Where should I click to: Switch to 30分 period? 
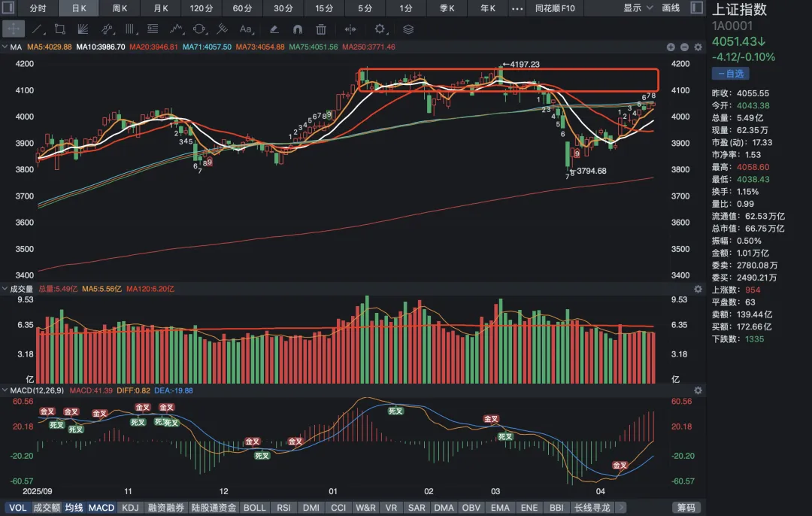coord(283,8)
